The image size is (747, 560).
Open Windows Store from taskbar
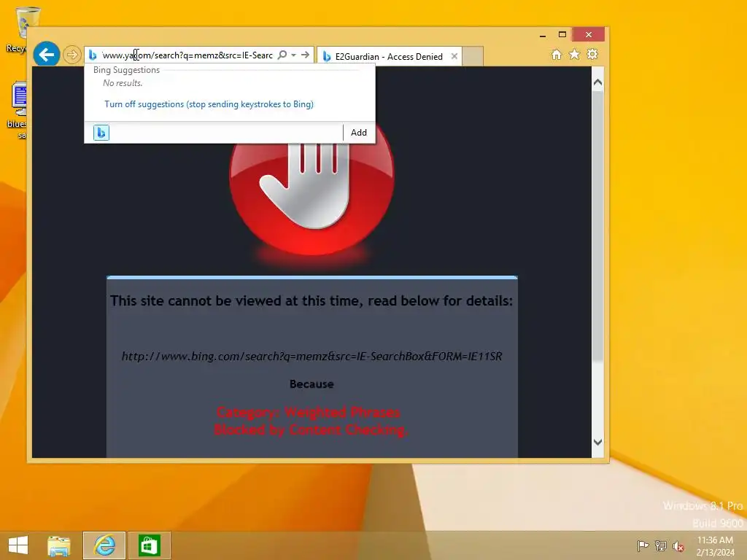click(x=149, y=545)
